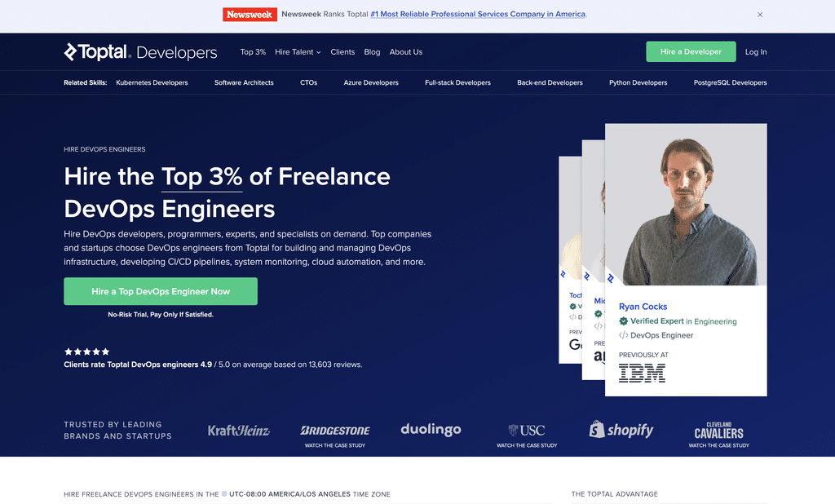
Task: Open Kubernetes Developers related skill
Action: coord(152,82)
